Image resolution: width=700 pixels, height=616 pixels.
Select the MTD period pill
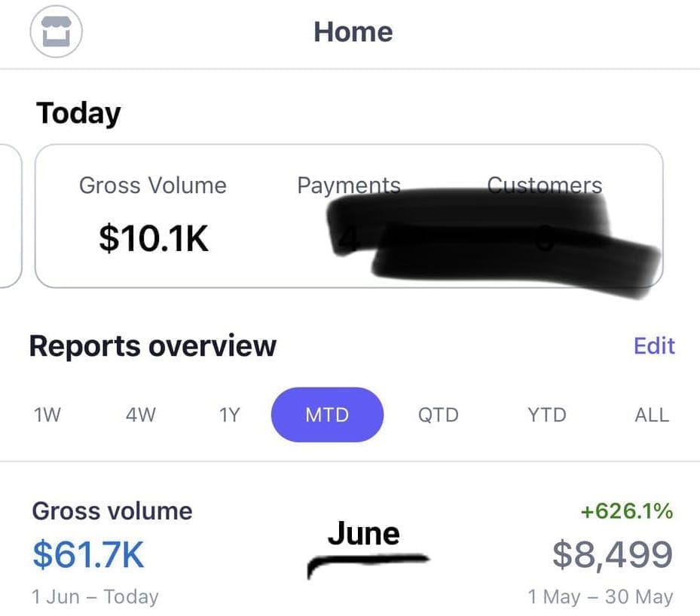(327, 415)
